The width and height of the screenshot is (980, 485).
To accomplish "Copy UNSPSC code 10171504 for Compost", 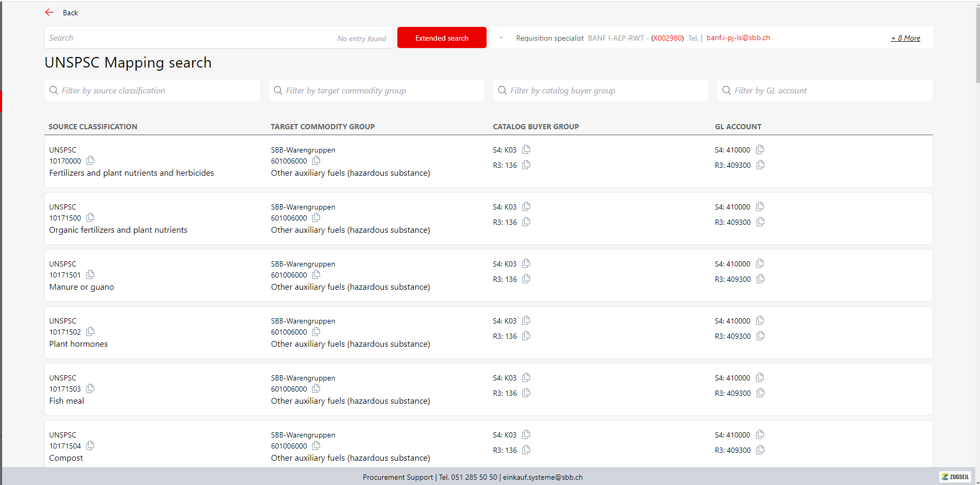I will pos(90,445).
